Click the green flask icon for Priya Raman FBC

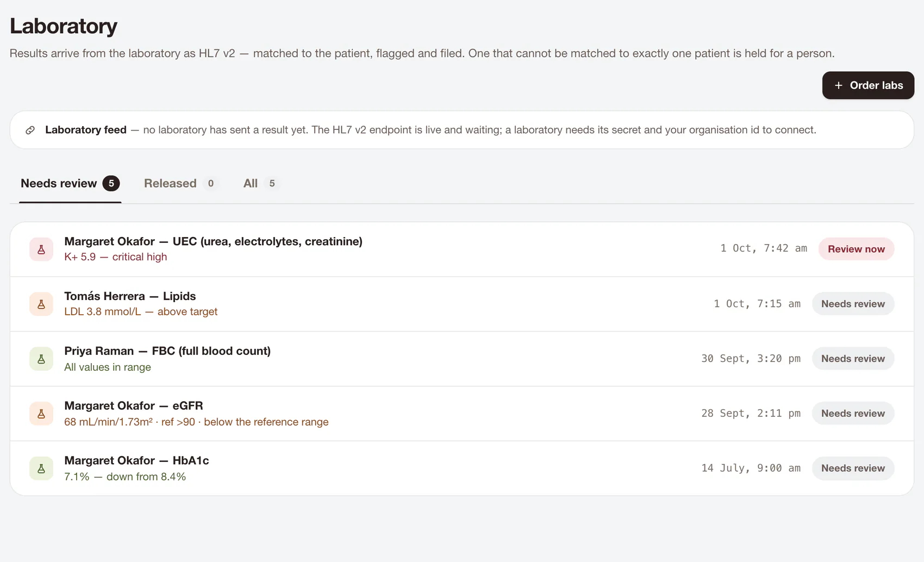pos(41,359)
